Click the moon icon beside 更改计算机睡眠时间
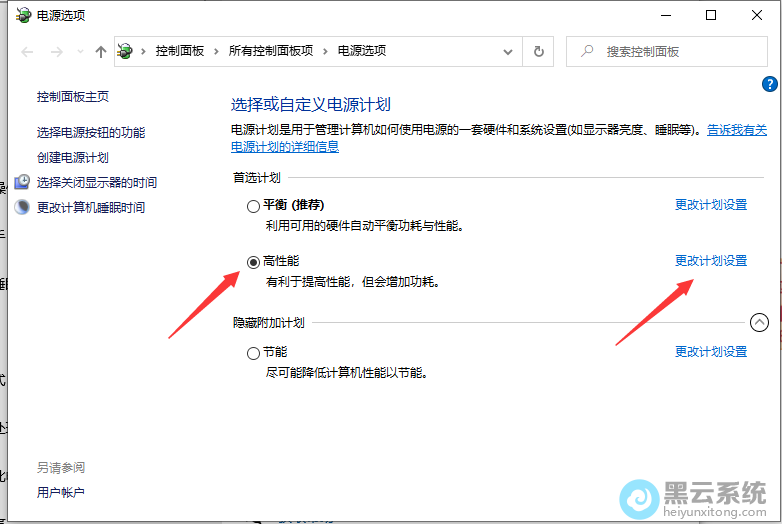Image resolution: width=782 pixels, height=524 pixels. click(x=22, y=207)
